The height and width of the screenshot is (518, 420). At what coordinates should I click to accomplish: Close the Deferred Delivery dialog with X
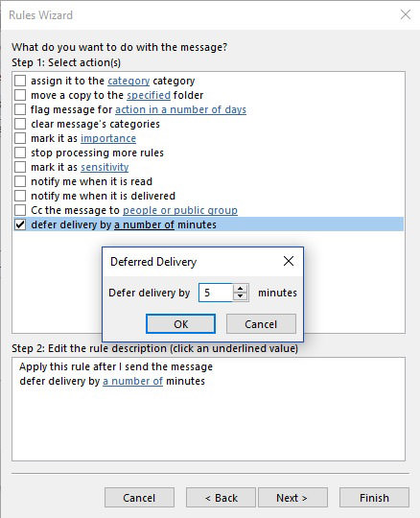pyautogui.click(x=289, y=261)
